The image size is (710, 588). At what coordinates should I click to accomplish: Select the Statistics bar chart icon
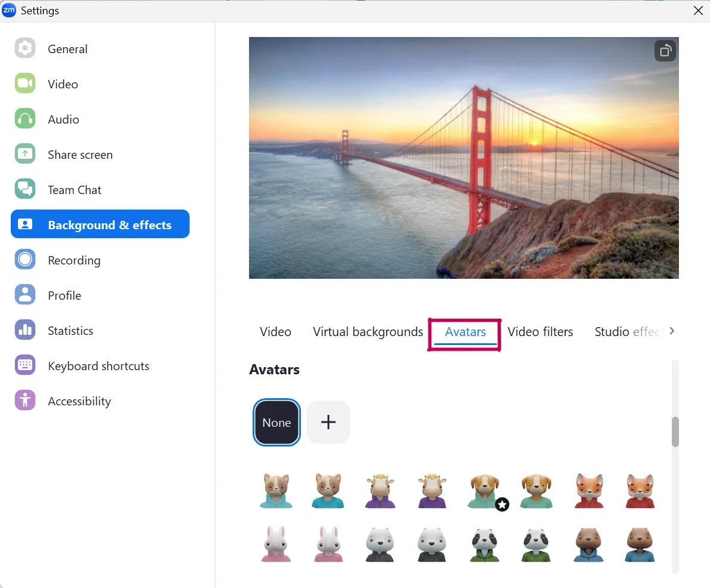[x=25, y=330]
